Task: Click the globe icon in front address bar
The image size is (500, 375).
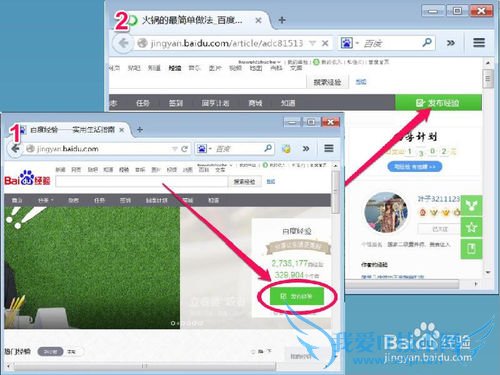Action: pyautogui.click(x=30, y=149)
